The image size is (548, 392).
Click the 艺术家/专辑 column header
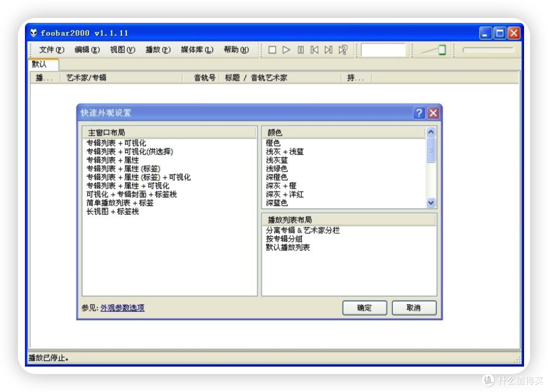121,78
